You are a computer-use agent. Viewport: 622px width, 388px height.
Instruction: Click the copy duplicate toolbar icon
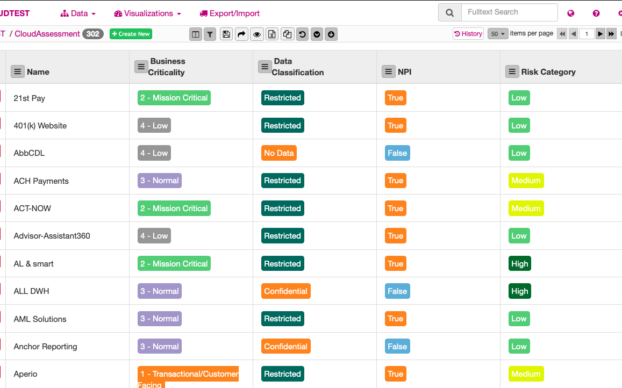coord(287,34)
